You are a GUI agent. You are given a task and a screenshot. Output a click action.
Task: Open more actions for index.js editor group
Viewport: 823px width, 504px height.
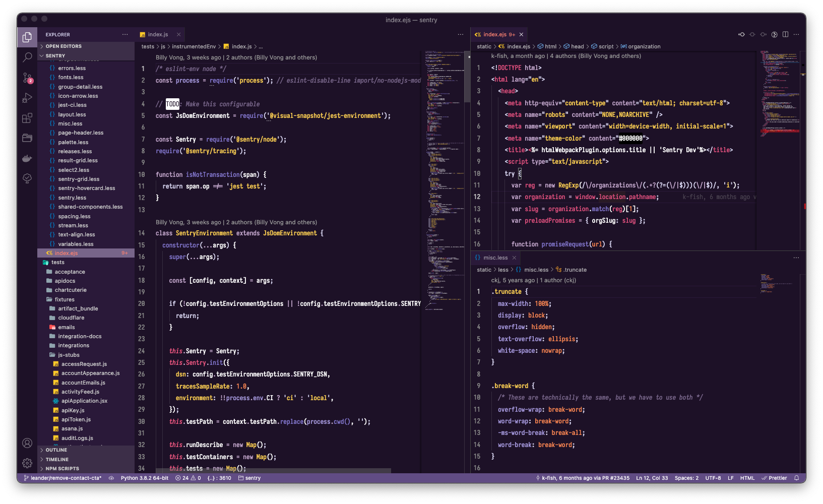click(461, 34)
